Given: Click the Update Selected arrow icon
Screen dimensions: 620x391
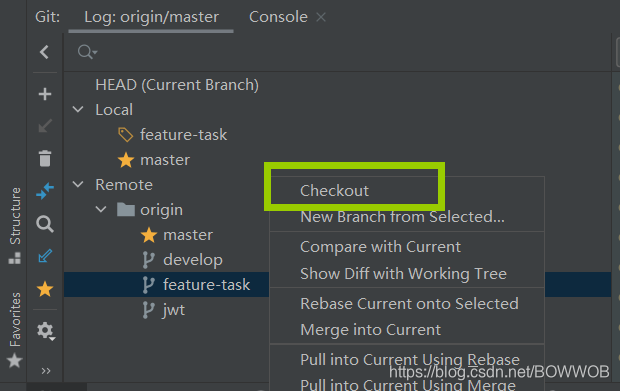Looking at the screenshot, I should coord(45,127).
